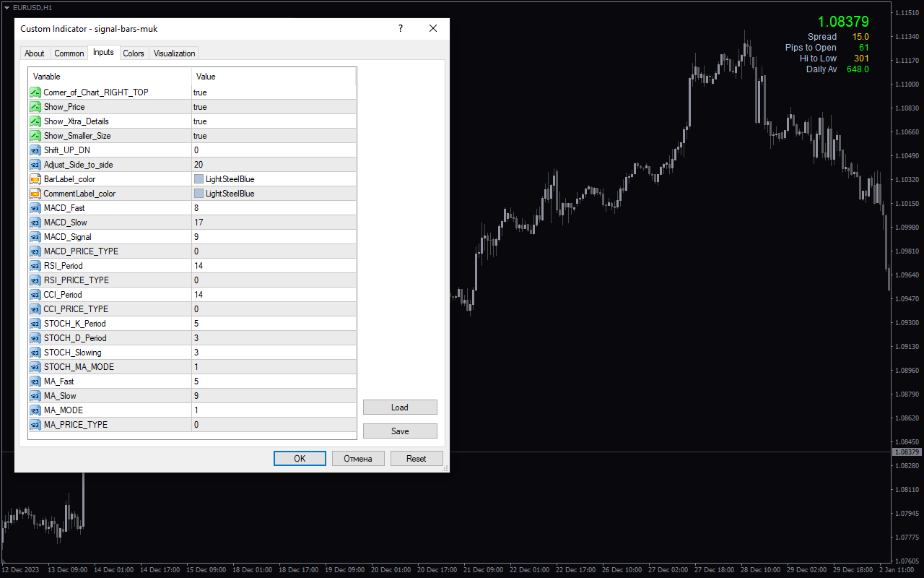Image resolution: width=924 pixels, height=578 pixels.
Task: Click the MACD_Fast integer icon
Action: [35, 208]
